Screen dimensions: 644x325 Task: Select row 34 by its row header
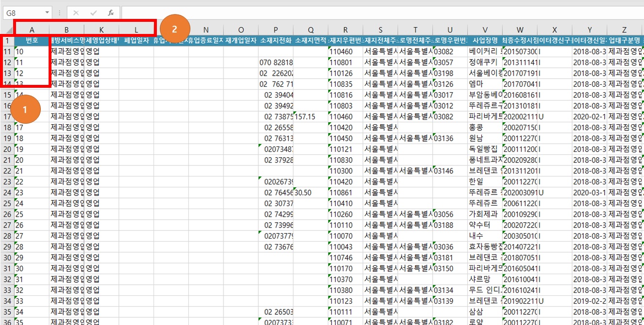[x=7, y=301]
